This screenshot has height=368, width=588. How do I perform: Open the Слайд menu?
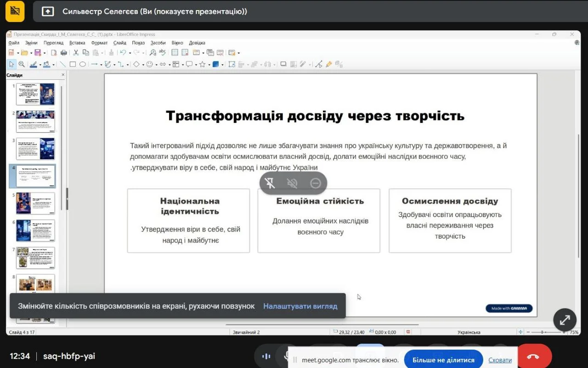(x=119, y=43)
